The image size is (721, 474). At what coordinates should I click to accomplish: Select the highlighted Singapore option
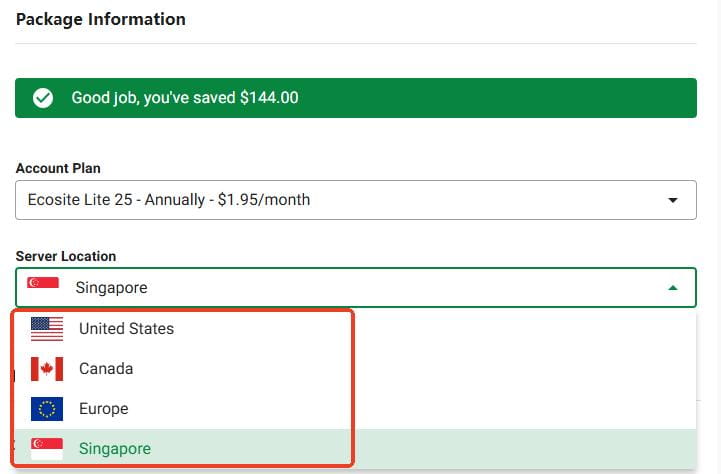pyautogui.click(x=115, y=449)
